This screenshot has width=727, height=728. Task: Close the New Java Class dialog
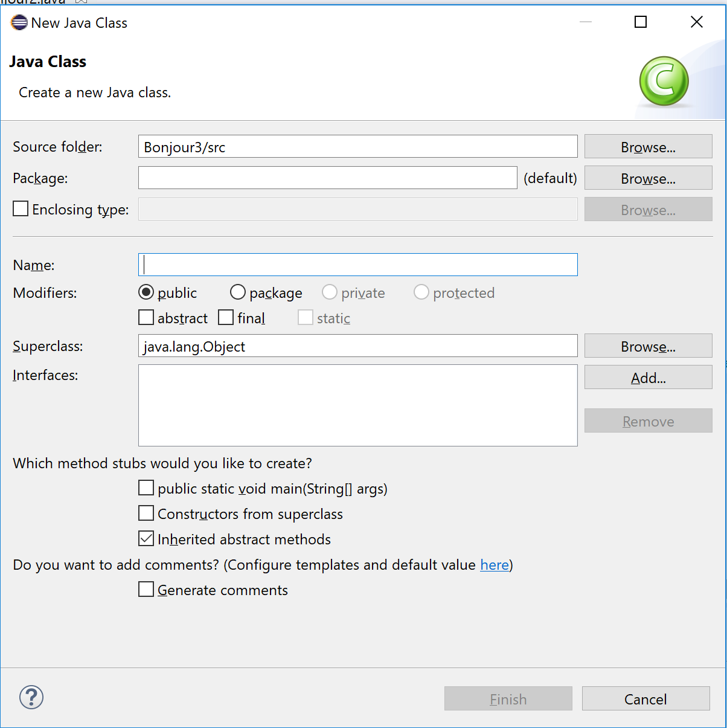click(696, 22)
